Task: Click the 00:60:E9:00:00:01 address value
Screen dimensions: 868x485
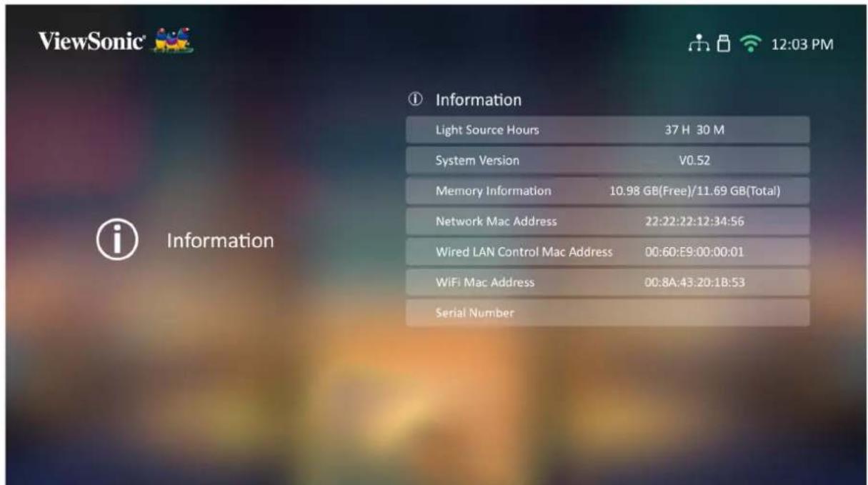Action: point(694,251)
